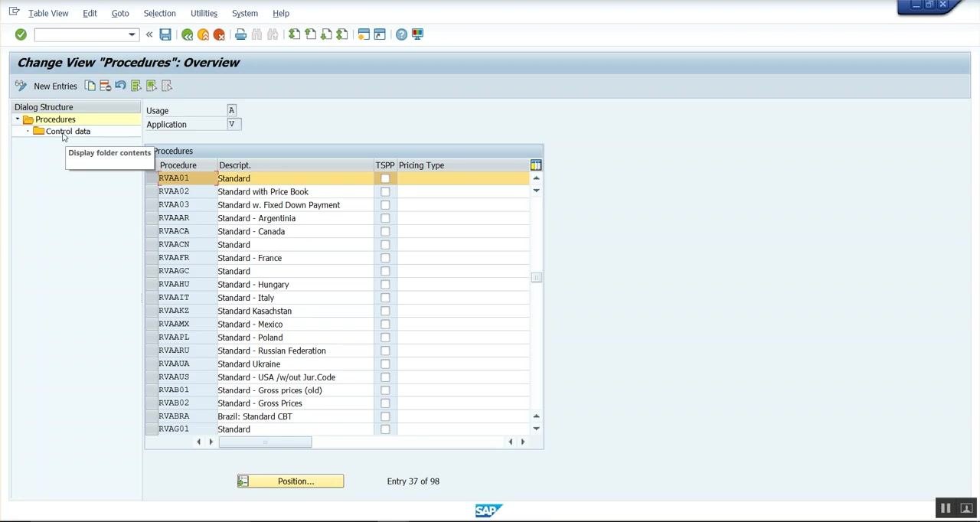
Task: Click the red Cancel icon
Action: click(x=219, y=34)
